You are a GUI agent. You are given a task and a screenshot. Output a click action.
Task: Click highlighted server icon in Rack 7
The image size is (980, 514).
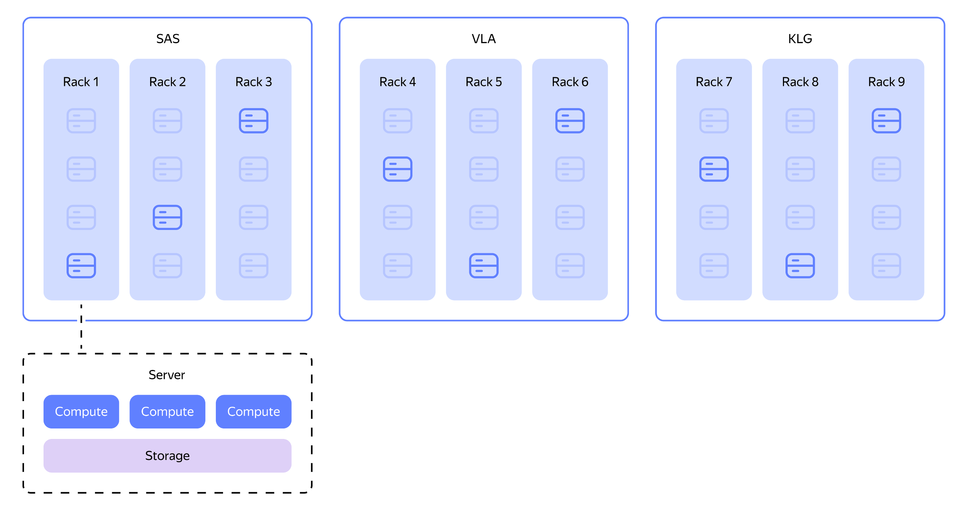[x=714, y=169]
